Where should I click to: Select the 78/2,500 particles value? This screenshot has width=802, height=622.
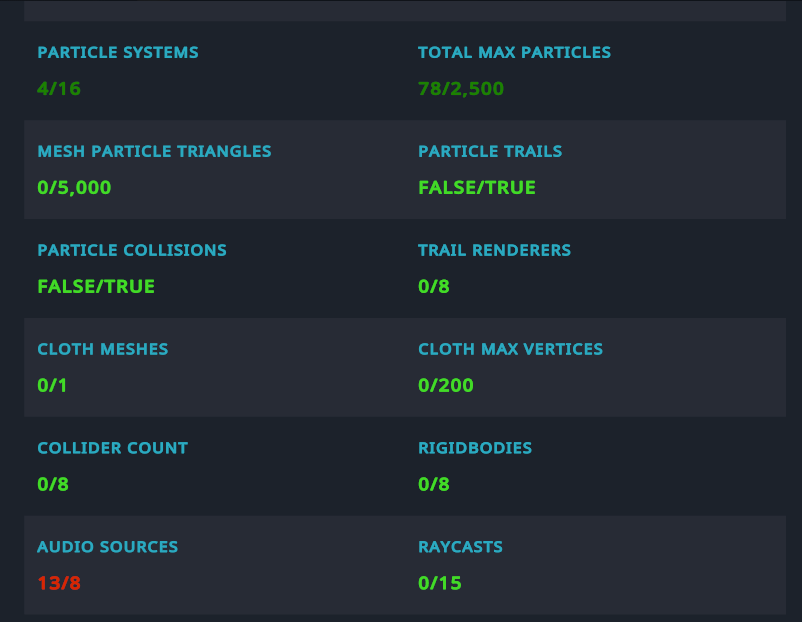461,89
